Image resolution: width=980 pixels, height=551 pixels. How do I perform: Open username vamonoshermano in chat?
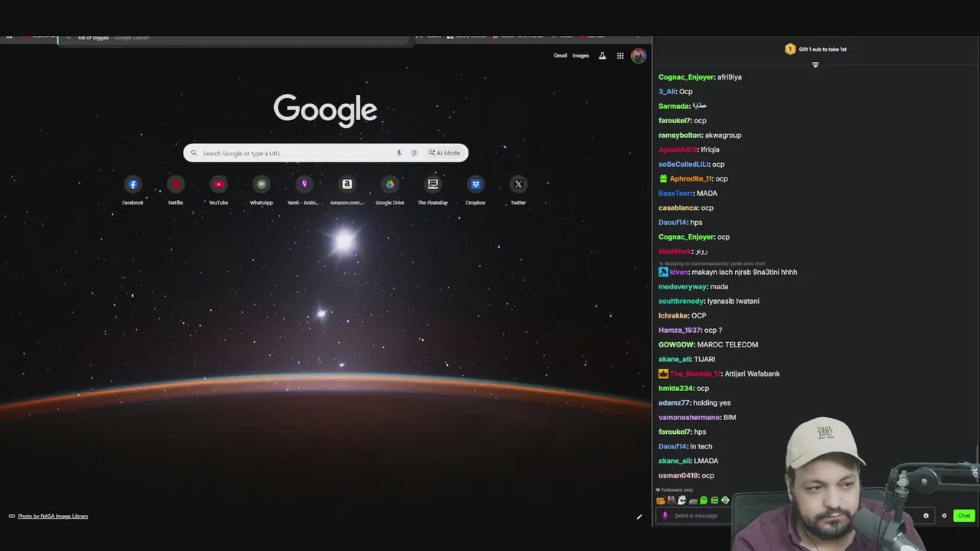pyautogui.click(x=689, y=418)
